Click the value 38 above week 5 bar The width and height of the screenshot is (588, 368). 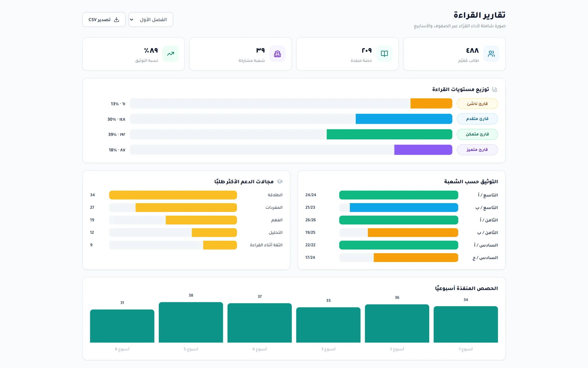pos(191,295)
